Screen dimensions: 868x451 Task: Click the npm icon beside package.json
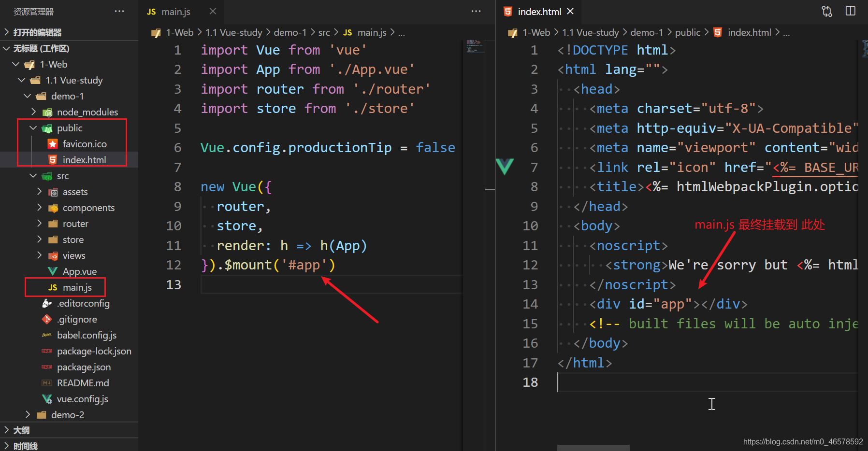[47, 367]
